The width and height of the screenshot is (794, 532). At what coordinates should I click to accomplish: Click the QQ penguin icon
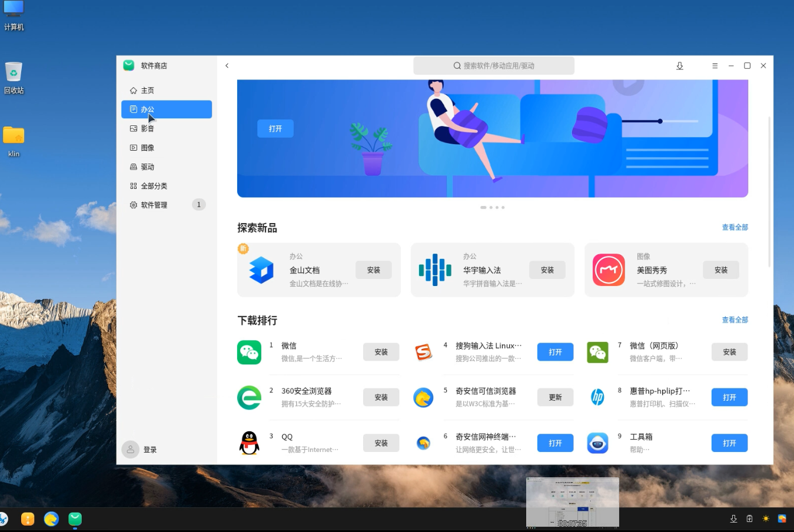pos(249,443)
